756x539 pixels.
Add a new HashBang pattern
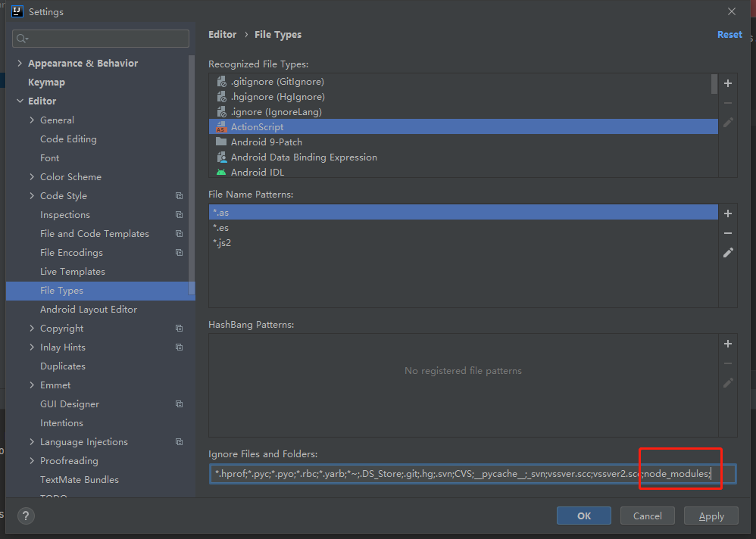tap(727, 344)
